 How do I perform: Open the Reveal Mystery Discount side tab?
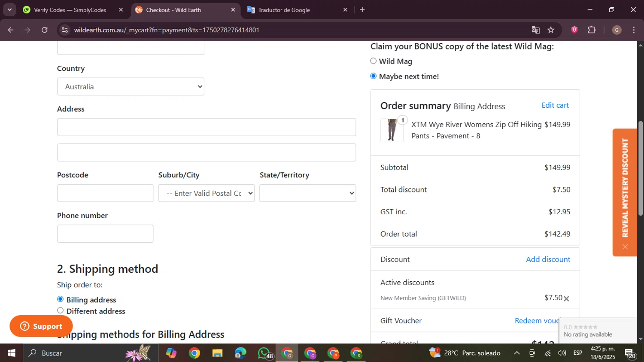coord(625,188)
